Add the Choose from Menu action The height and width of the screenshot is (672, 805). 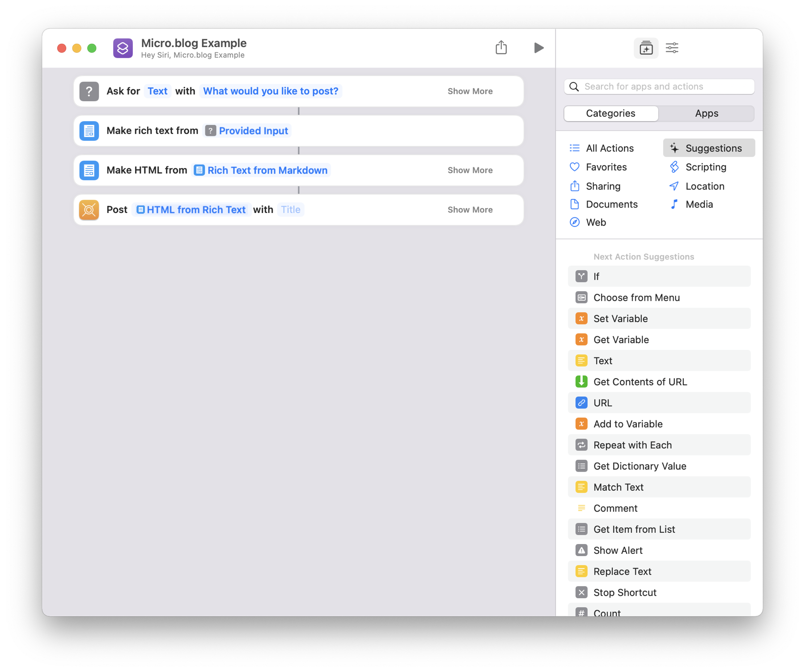tap(659, 298)
